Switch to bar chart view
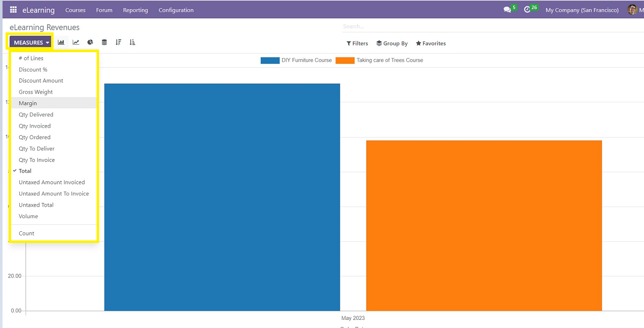 61,43
